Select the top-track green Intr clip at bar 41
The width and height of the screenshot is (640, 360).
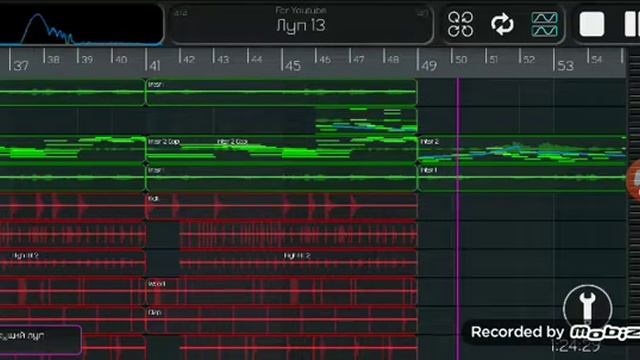281,92
